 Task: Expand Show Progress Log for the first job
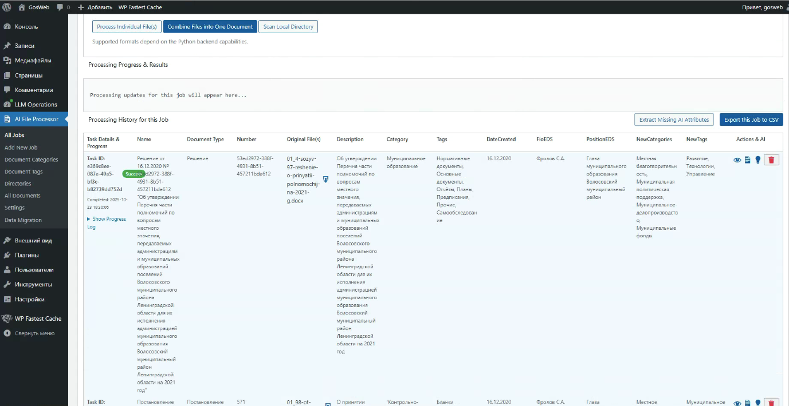pos(106,221)
